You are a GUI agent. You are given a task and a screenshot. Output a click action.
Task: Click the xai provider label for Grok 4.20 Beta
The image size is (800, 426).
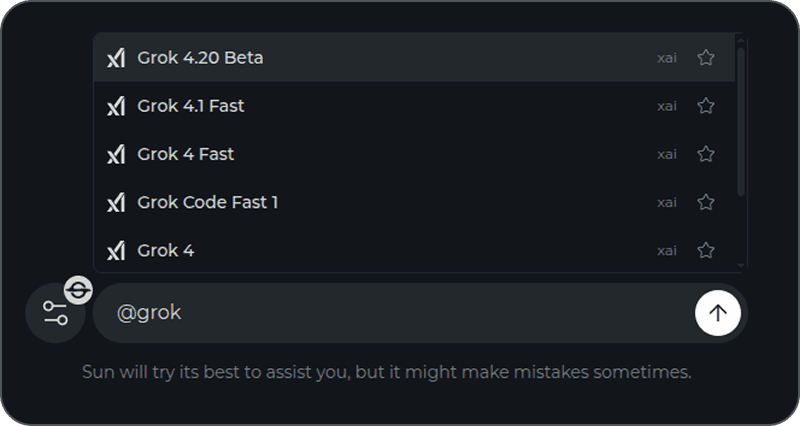click(667, 58)
